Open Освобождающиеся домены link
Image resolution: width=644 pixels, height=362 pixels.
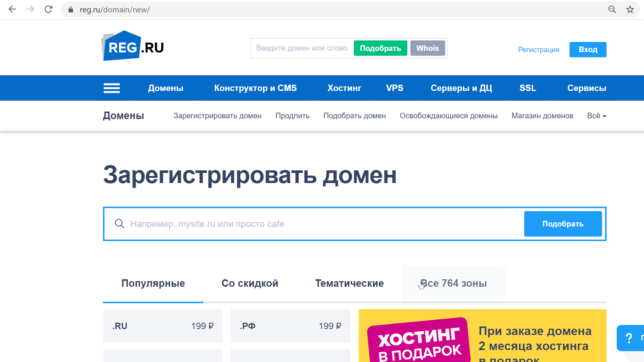click(x=449, y=116)
